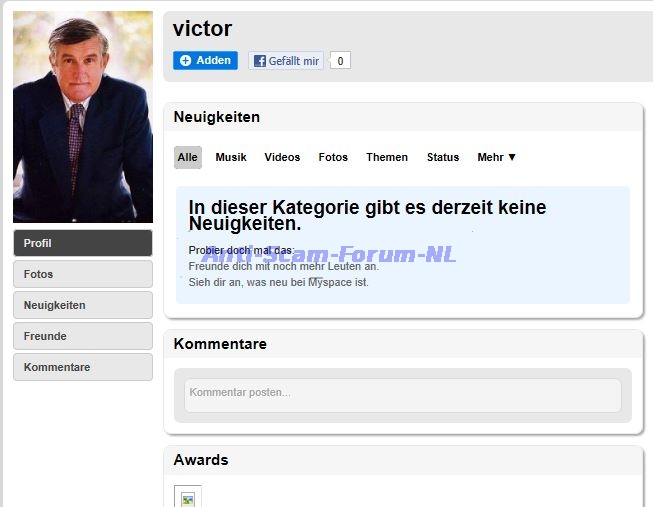Click the Facebook Gefällt mir button

(x=286, y=61)
